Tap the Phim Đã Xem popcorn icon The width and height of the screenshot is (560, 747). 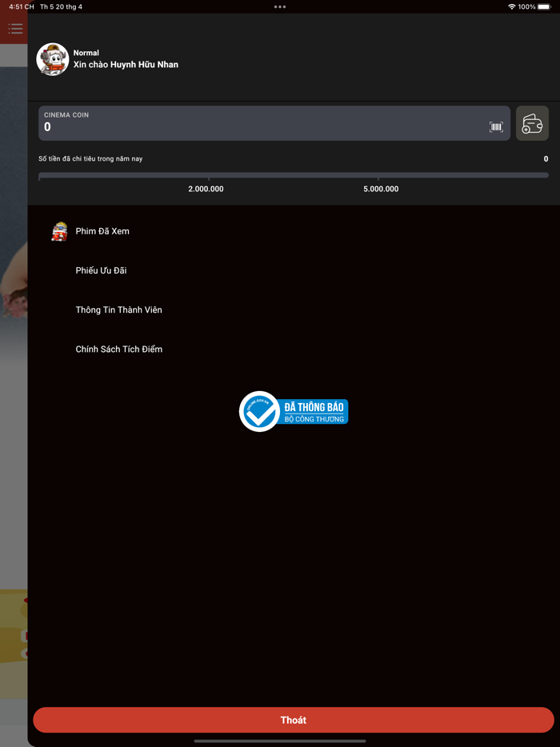(x=59, y=231)
